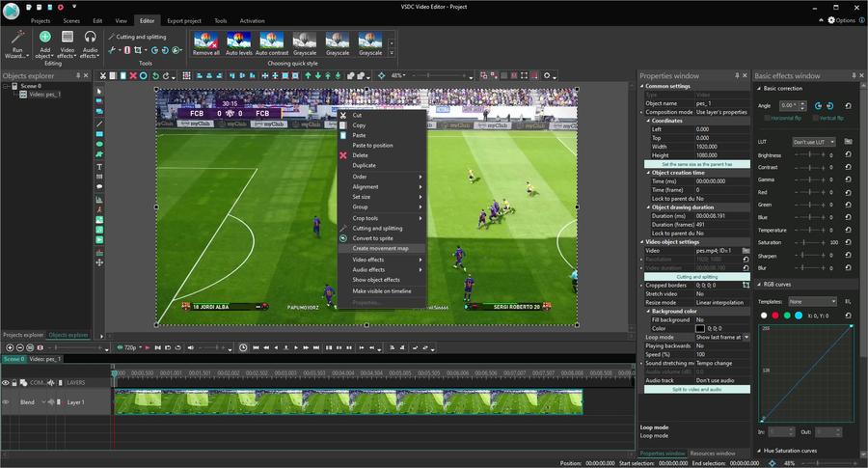Click the undo arrow in the toolbar

155,75
